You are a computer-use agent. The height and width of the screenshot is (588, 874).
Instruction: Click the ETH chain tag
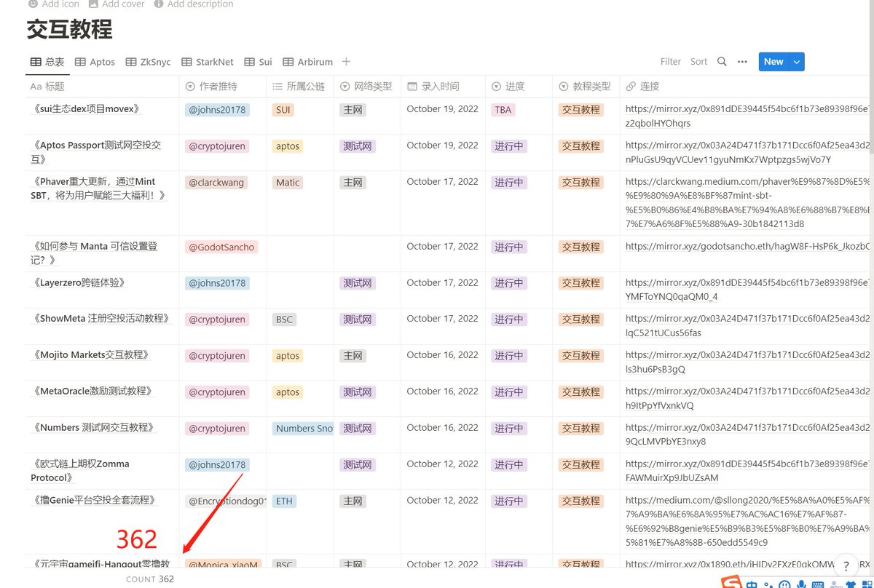coord(285,501)
